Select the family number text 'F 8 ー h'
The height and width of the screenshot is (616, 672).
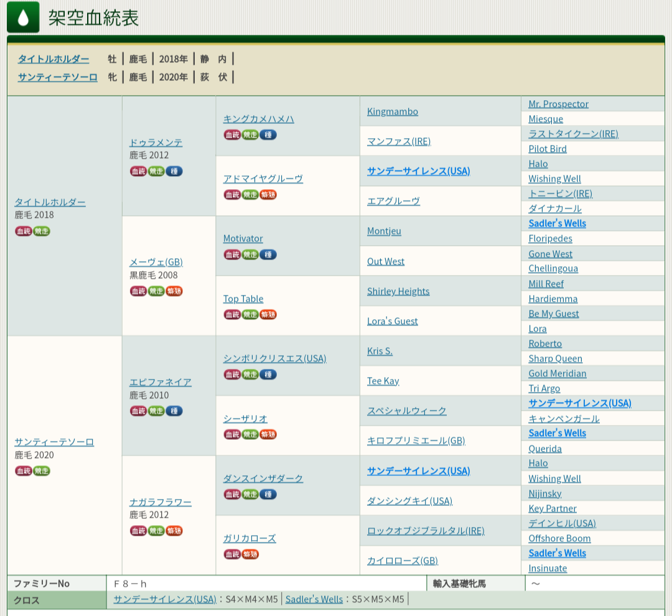coord(130,584)
